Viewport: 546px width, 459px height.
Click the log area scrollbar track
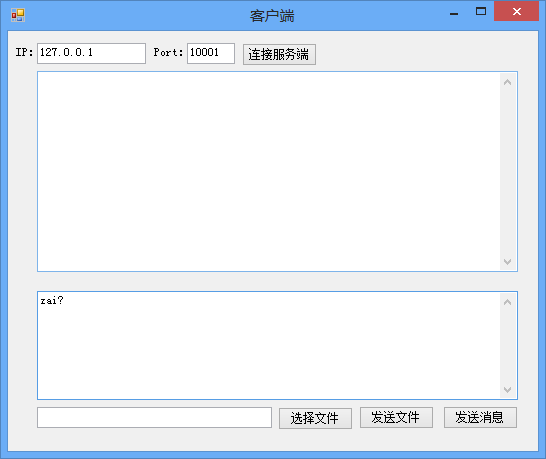[x=508, y=172]
